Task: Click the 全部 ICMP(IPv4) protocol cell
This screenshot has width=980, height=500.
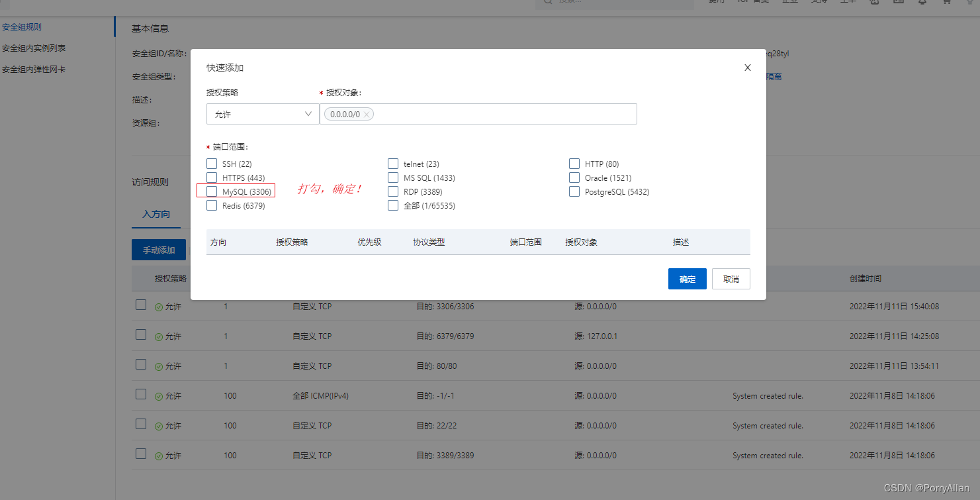Action: [x=321, y=396]
